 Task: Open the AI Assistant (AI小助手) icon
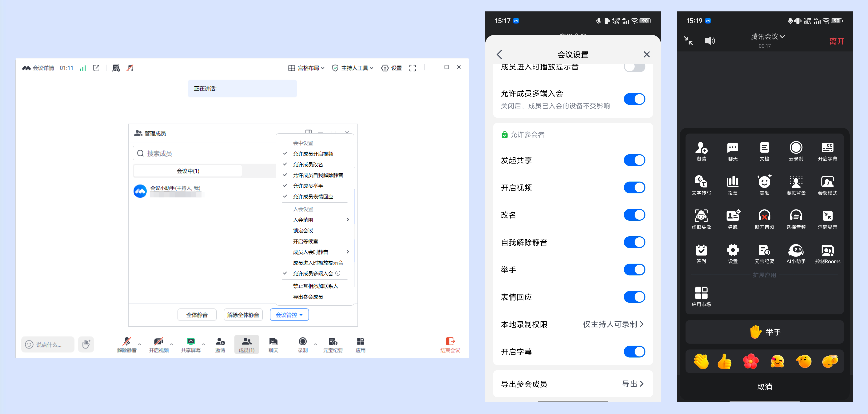pos(796,251)
